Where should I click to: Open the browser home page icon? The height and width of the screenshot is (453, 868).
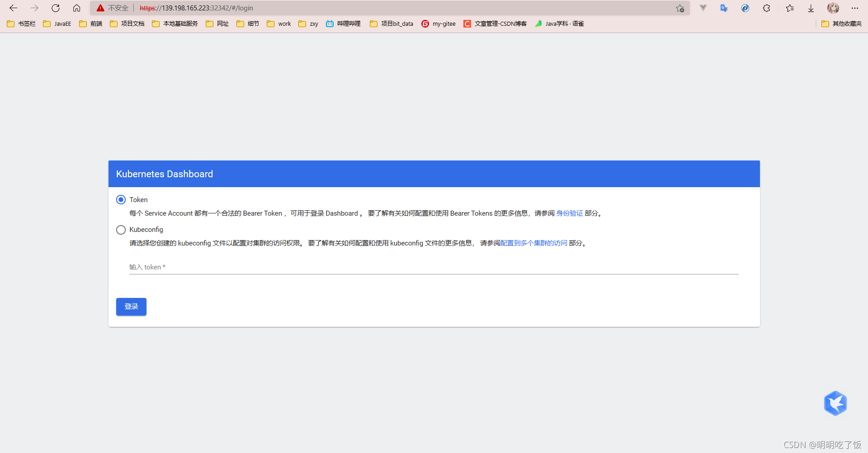point(77,8)
